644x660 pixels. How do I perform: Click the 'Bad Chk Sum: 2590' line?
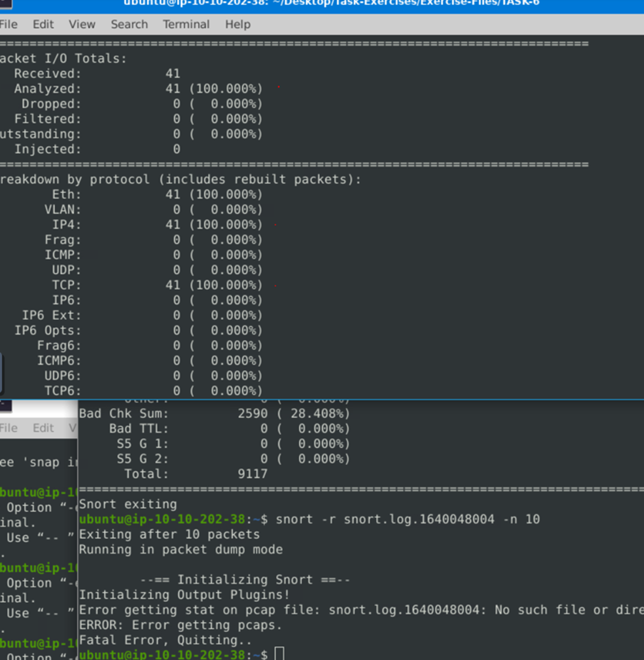click(x=214, y=413)
